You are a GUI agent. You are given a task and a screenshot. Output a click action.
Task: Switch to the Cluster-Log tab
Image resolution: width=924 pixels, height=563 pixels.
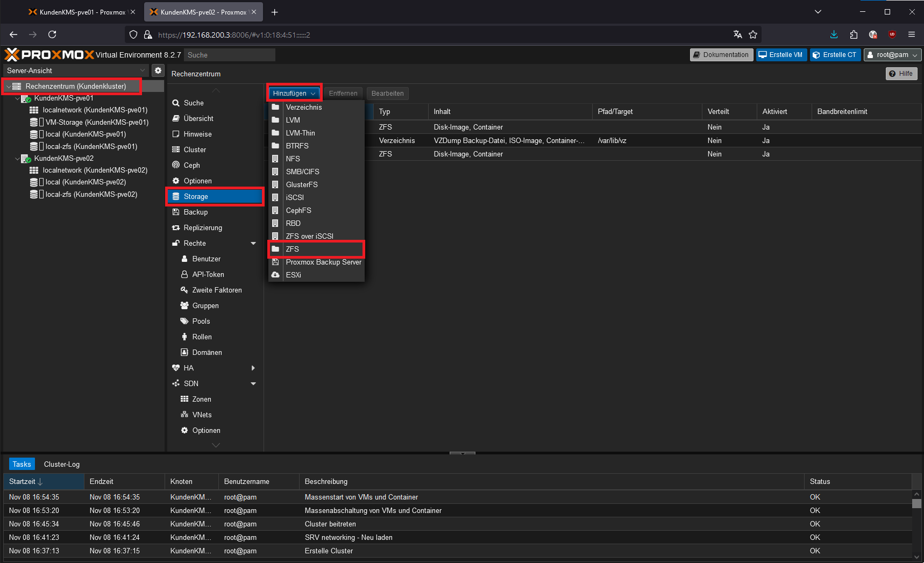[x=62, y=464]
